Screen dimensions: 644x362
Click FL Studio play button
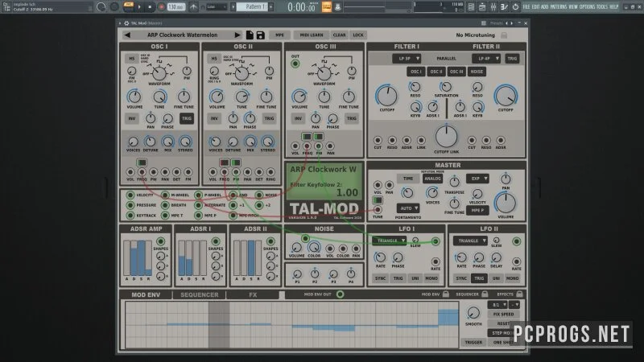[139, 7]
